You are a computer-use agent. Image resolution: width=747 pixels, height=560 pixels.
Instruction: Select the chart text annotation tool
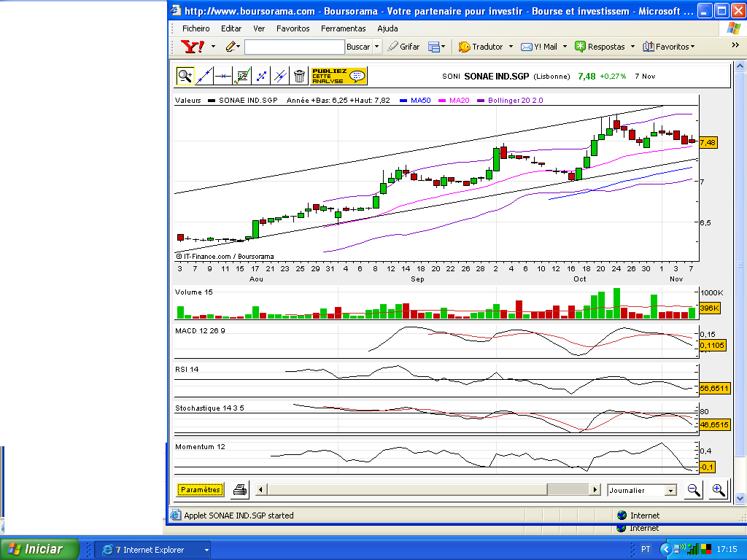click(x=242, y=76)
